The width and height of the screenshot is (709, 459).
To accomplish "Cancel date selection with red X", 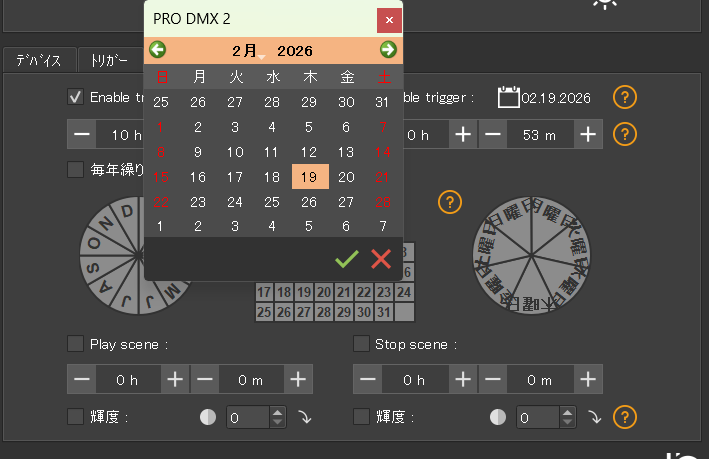I will 381,259.
